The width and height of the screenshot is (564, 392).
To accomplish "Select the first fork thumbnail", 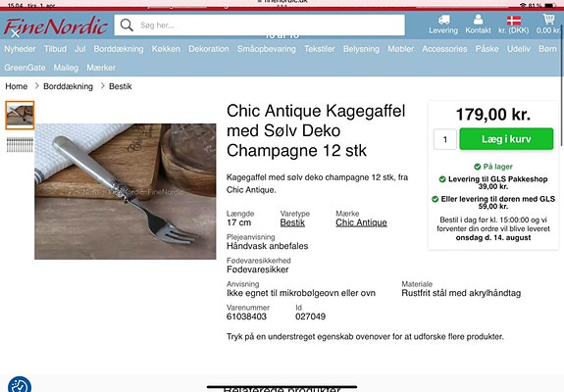I will point(20,115).
